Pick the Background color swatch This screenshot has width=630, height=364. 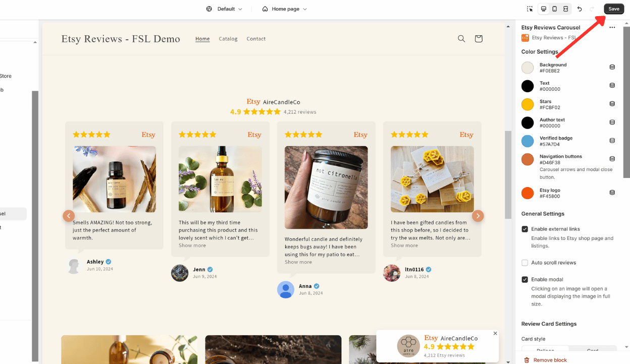pos(528,68)
